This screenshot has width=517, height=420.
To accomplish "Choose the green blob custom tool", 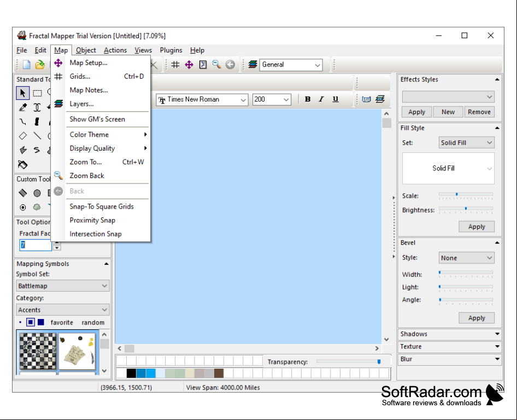I will pos(37,207).
